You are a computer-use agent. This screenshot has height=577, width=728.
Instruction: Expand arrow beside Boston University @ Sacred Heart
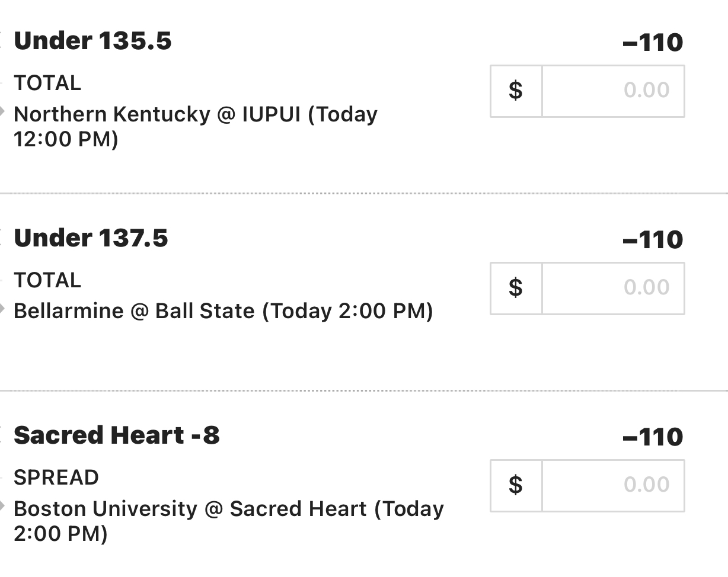click(2, 506)
